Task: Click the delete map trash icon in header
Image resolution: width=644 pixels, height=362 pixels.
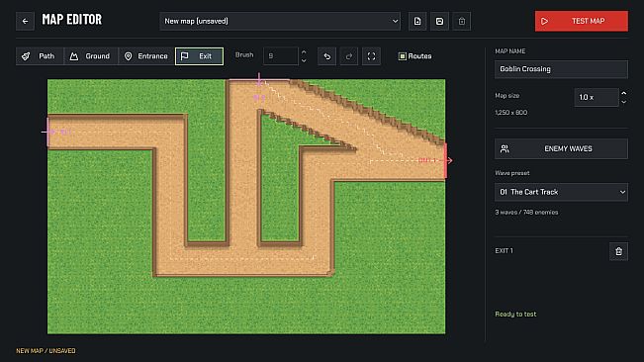Action: pyautogui.click(x=462, y=21)
